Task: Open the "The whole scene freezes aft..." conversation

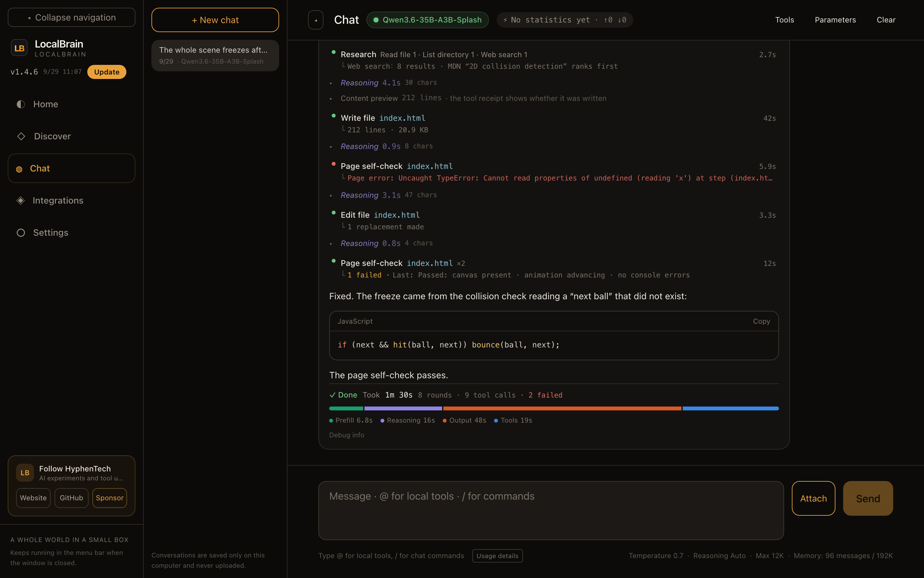Action: (x=215, y=56)
